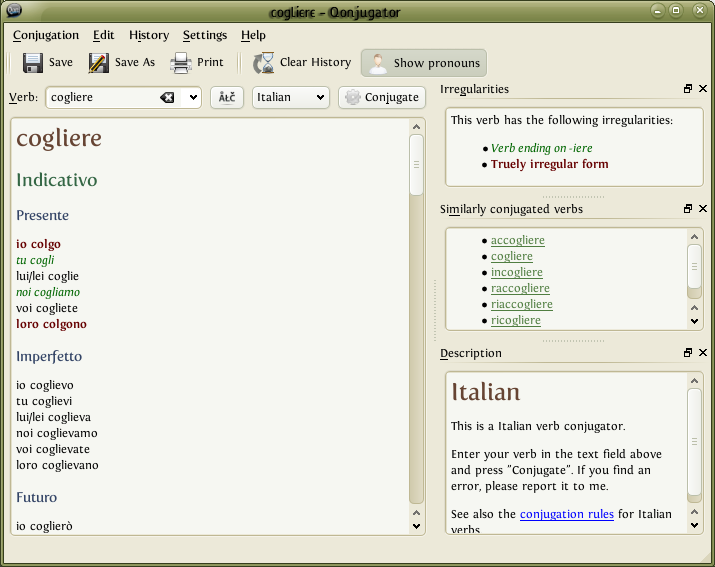Float the Similarly conjugated verbs panel
The width and height of the screenshot is (715, 567).
[x=688, y=209]
